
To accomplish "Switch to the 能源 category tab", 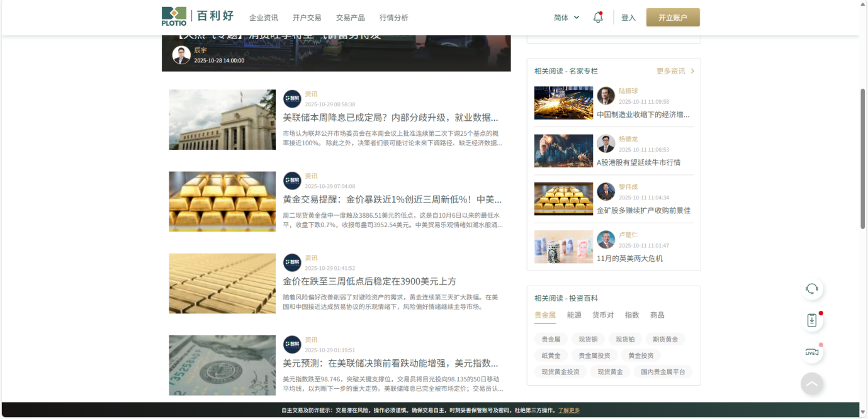I will click(573, 315).
